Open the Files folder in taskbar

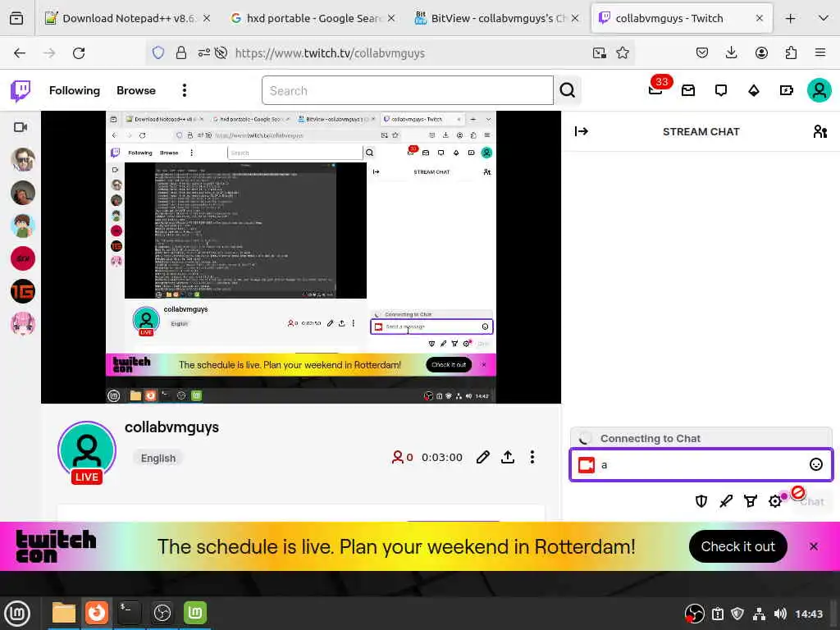tap(64, 613)
